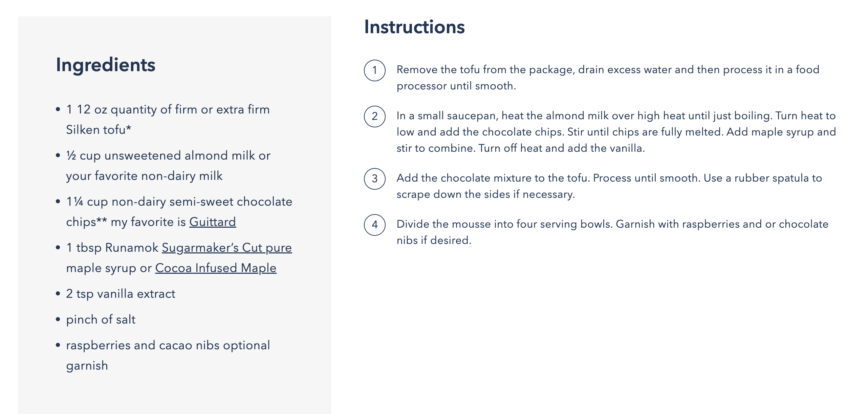
Task: Click the vanilla extract ingredient
Action: pyautogui.click(x=121, y=294)
